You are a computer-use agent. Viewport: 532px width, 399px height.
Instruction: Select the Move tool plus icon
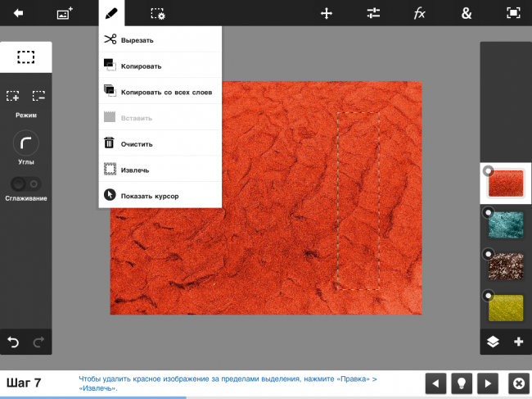(x=327, y=13)
